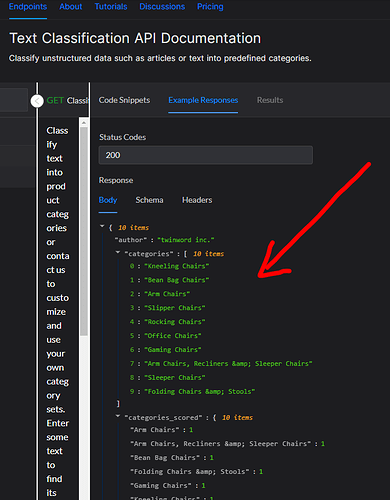Click the item 2 "Arm Chairs" value
390x500 pixels.
tap(167, 294)
